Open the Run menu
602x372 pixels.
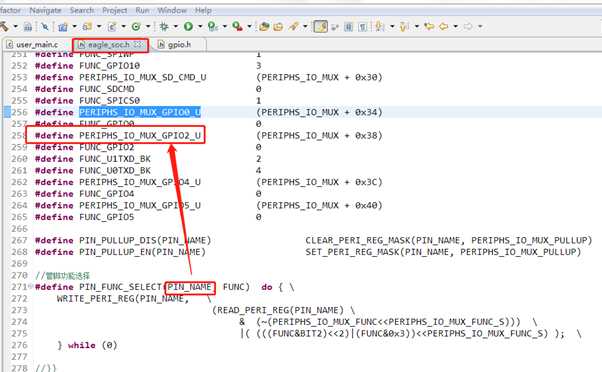coord(142,10)
